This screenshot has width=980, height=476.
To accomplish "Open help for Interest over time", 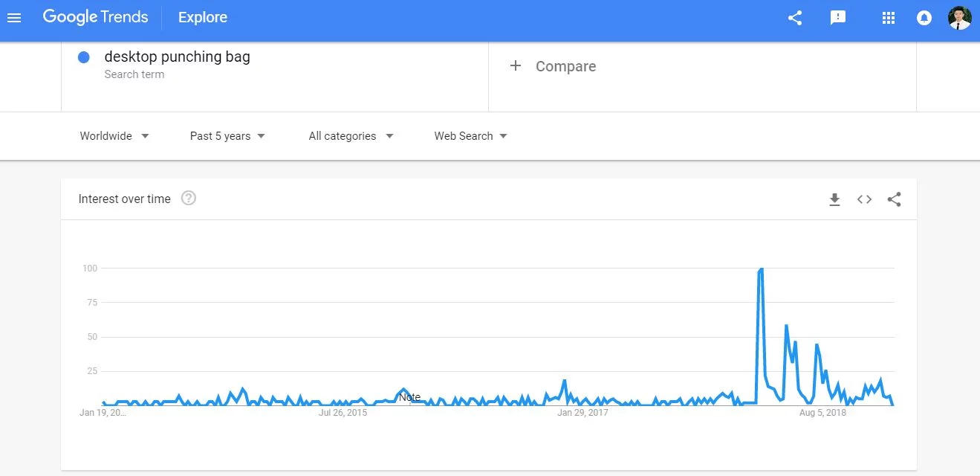I will pyautogui.click(x=189, y=198).
